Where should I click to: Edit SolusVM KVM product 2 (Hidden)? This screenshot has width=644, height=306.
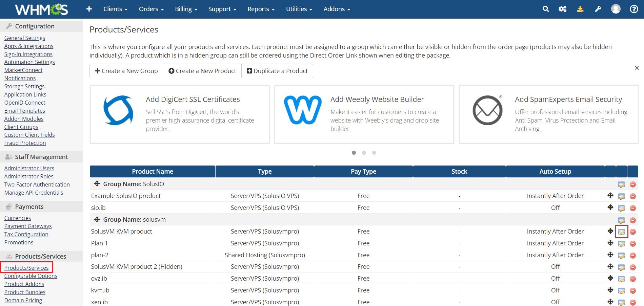coord(621,267)
